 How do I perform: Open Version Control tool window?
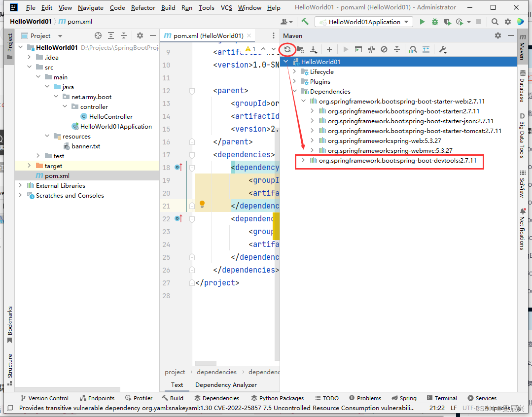(x=44, y=398)
